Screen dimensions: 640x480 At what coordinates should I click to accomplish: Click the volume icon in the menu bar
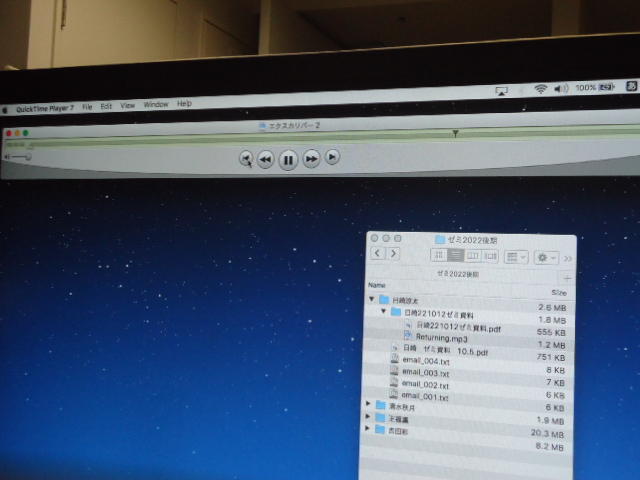pos(562,88)
